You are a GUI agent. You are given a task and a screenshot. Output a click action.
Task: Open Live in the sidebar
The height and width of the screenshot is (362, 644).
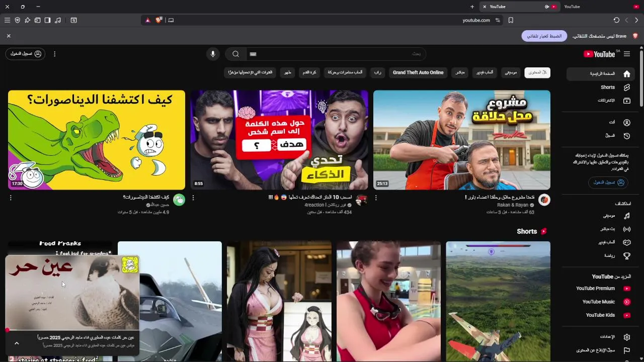(x=601, y=229)
